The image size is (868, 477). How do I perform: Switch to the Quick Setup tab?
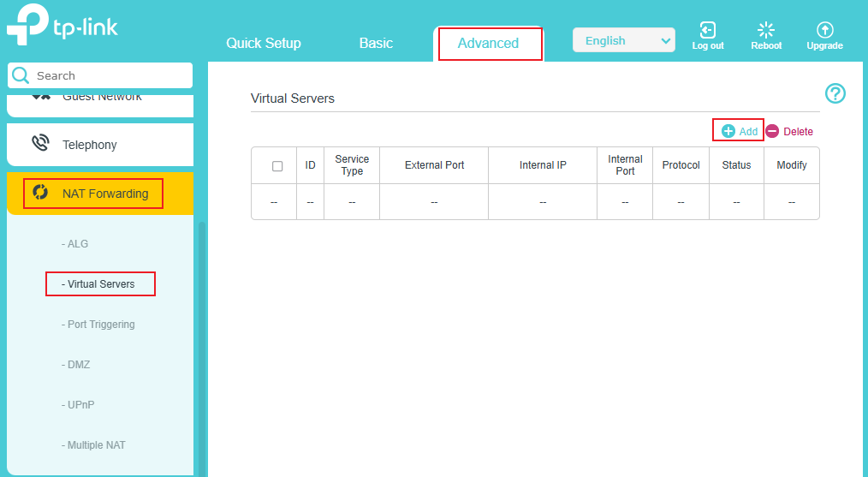tap(264, 43)
